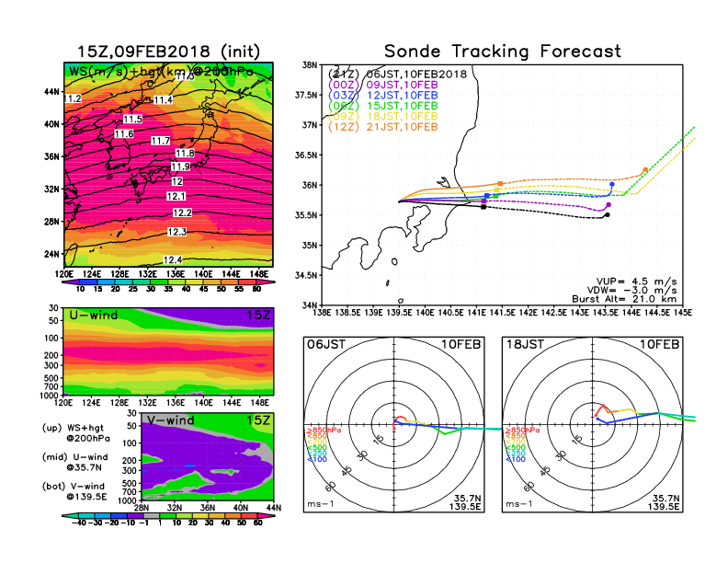The image size is (728, 563).
Task: Click contour label '11.6' on the map
Action: tap(124, 134)
